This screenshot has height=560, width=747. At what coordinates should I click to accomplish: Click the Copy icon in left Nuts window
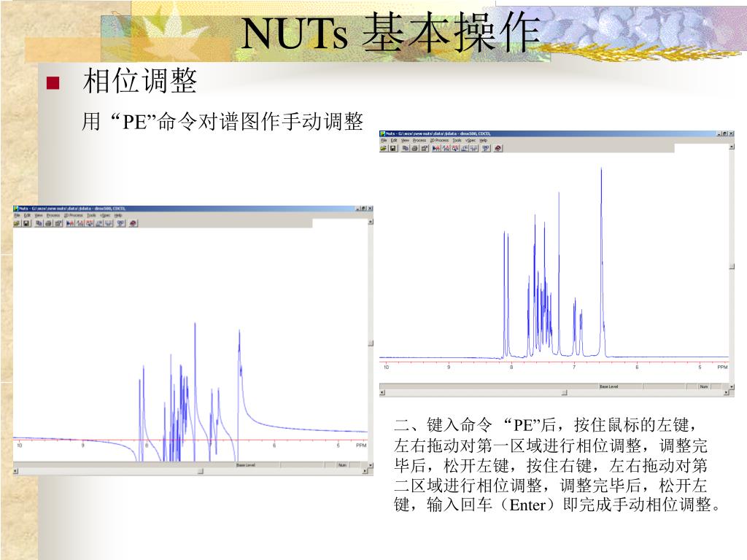coord(39,223)
